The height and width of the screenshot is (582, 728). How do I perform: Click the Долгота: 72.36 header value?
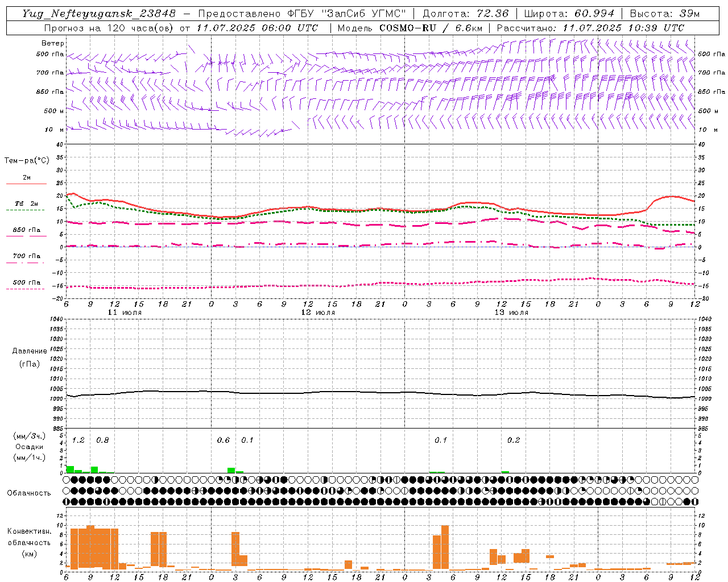pos(465,14)
